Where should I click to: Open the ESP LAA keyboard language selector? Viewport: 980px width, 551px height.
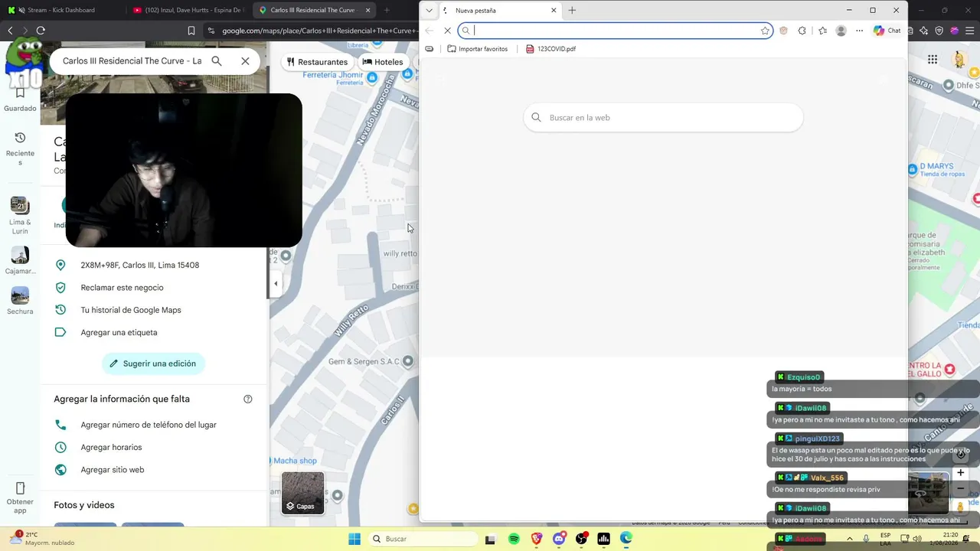(885, 539)
